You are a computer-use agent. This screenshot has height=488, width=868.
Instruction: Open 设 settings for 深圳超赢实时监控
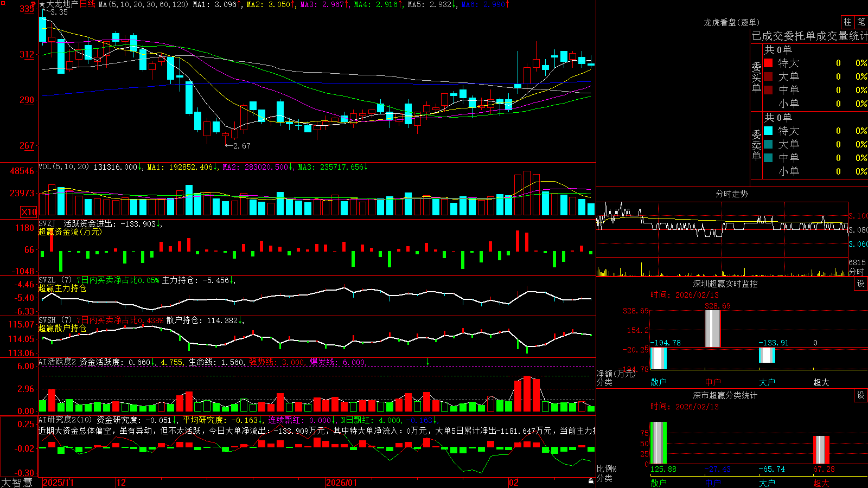coord(861,284)
